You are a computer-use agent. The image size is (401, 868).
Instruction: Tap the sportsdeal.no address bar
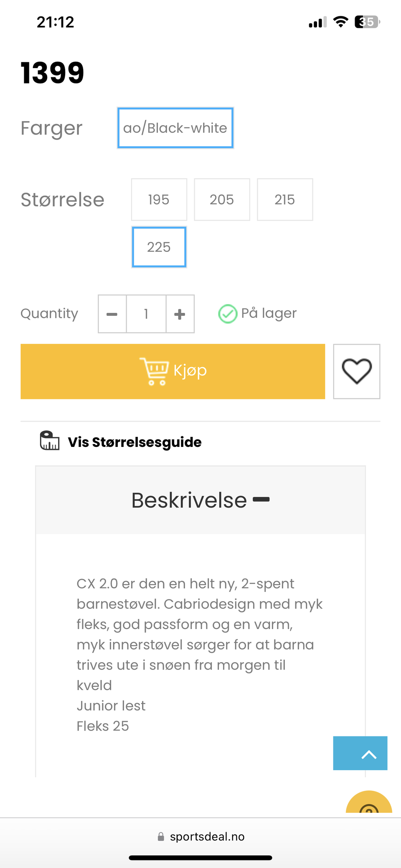(x=207, y=837)
